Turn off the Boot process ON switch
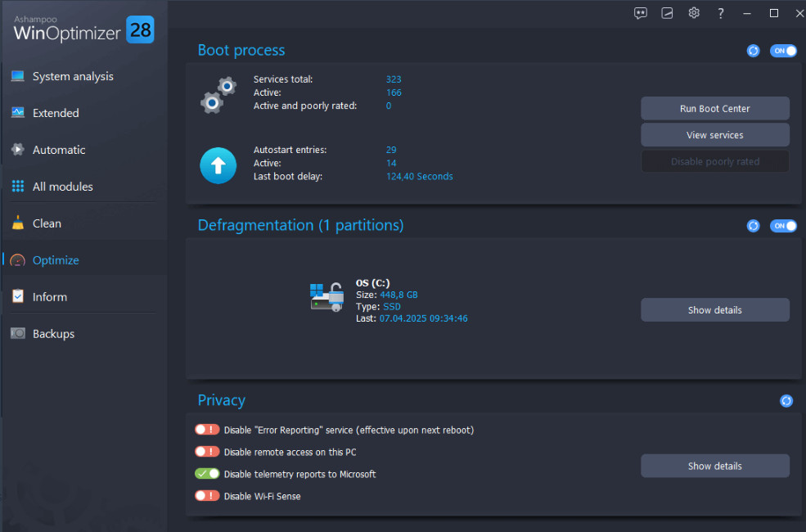Screen dimensions: 806x532 click(x=783, y=51)
